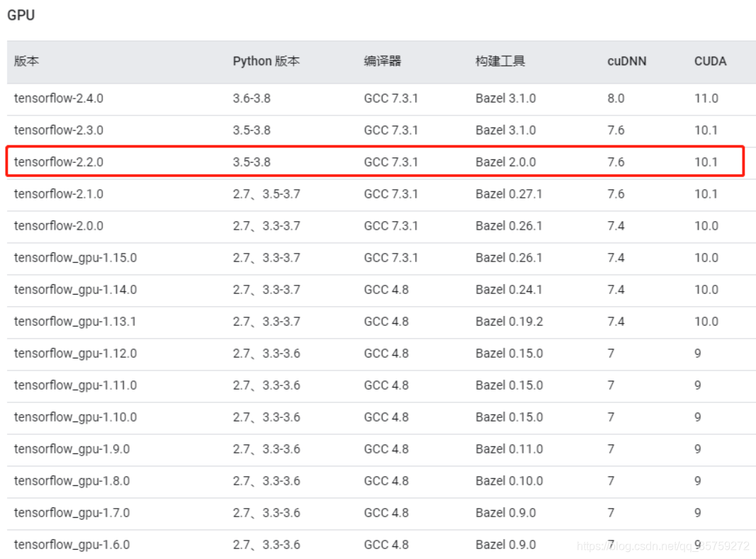Viewport: 756px width, 559px height.
Task: Select the tensorflow_gpu-1.14.0 cell
Action: (75, 290)
